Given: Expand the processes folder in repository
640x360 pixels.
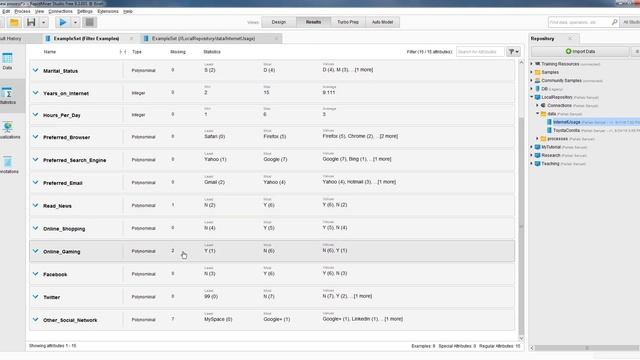Looking at the screenshot, I should (x=538, y=139).
